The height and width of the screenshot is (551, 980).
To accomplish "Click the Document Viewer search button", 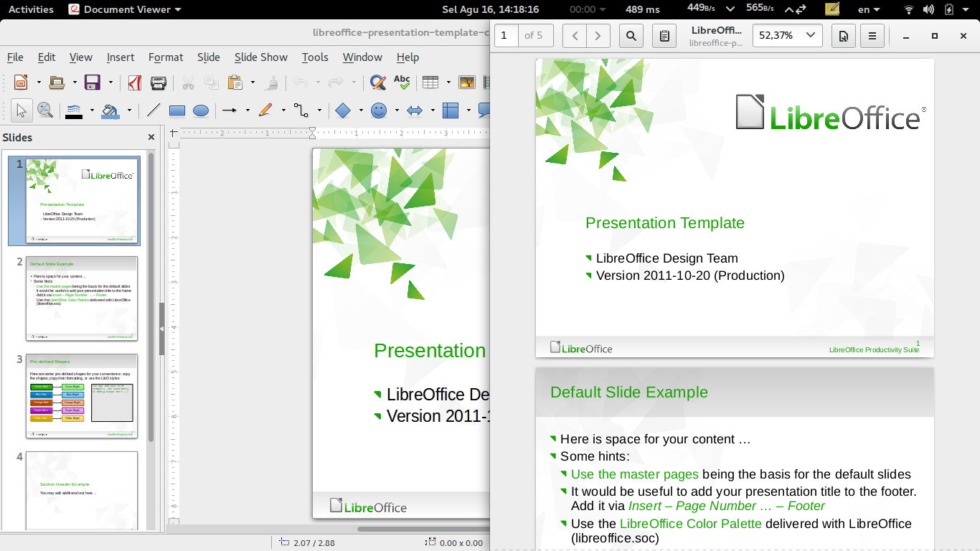I will tap(631, 35).
